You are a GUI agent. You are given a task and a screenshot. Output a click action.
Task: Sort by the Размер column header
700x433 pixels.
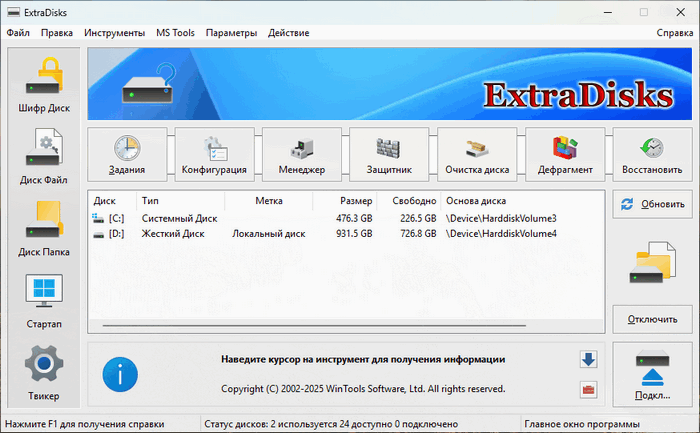coord(345,201)
